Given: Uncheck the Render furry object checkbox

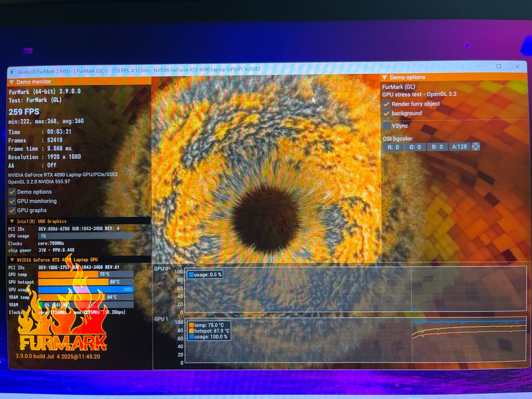Looking at the screenshot, I should (386, 104).
